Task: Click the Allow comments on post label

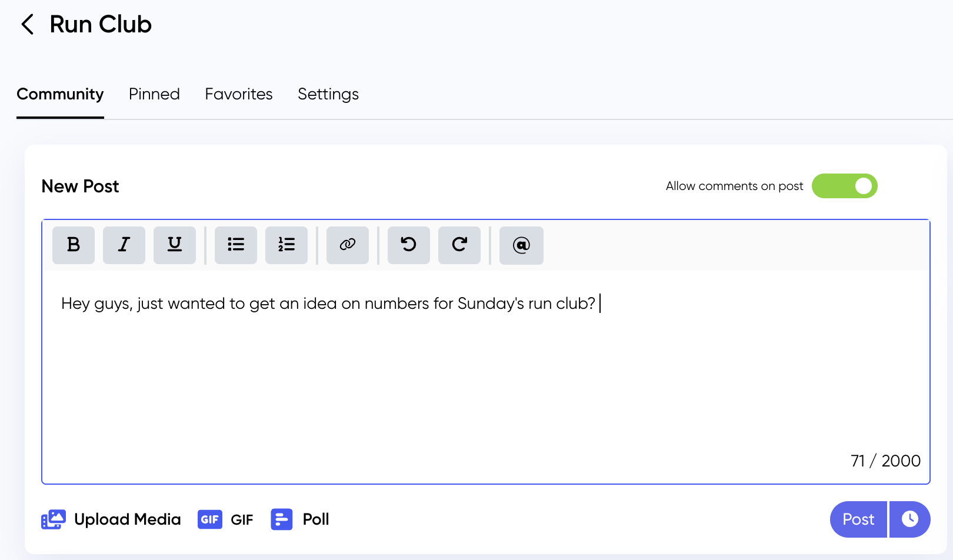Action: [x=734, y=186]
